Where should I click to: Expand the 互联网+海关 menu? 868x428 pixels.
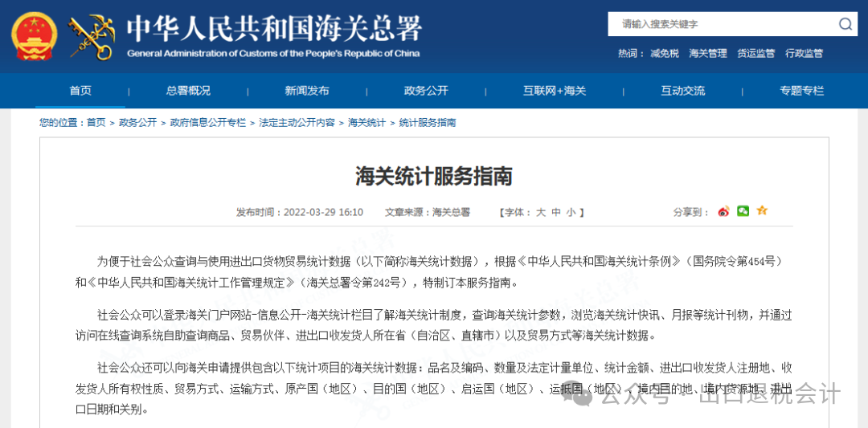pyautogui.click(x=555, y=91)
